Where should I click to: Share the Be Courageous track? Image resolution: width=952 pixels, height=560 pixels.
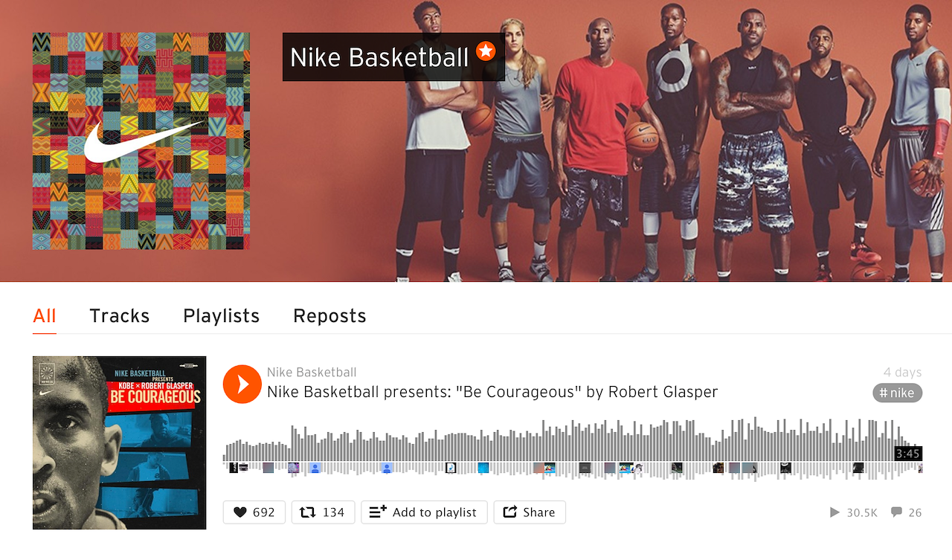[x=530, y=512]
